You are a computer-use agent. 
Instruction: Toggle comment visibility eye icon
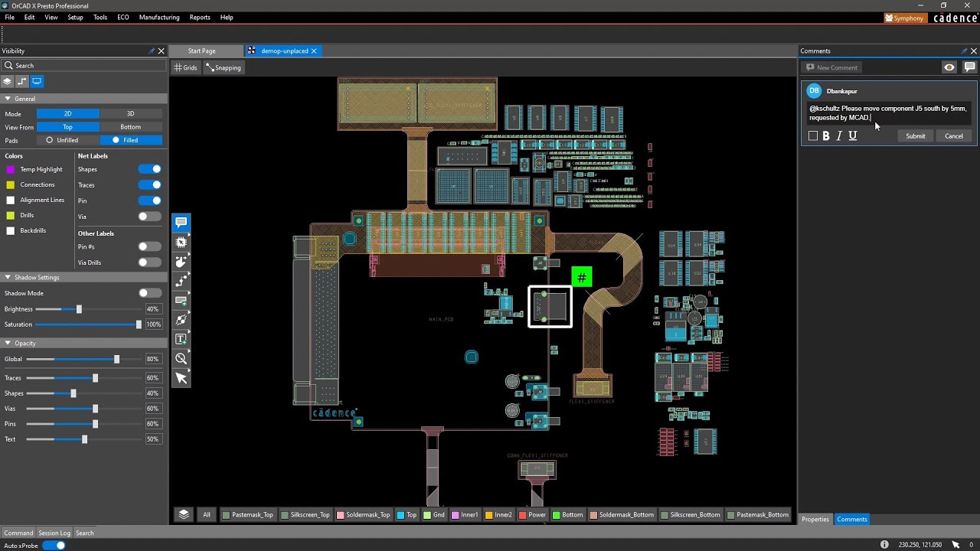(949, 67)
